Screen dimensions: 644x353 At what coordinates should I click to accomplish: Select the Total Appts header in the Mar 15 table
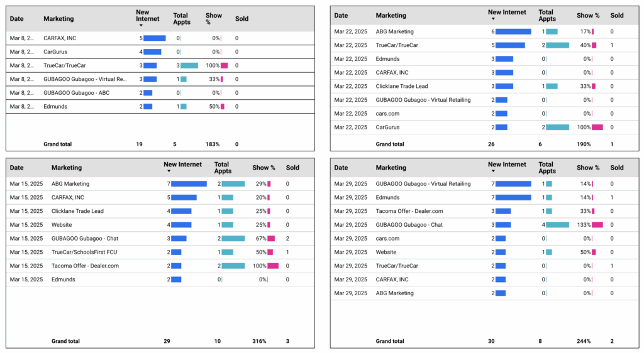[x=222, y=168]
